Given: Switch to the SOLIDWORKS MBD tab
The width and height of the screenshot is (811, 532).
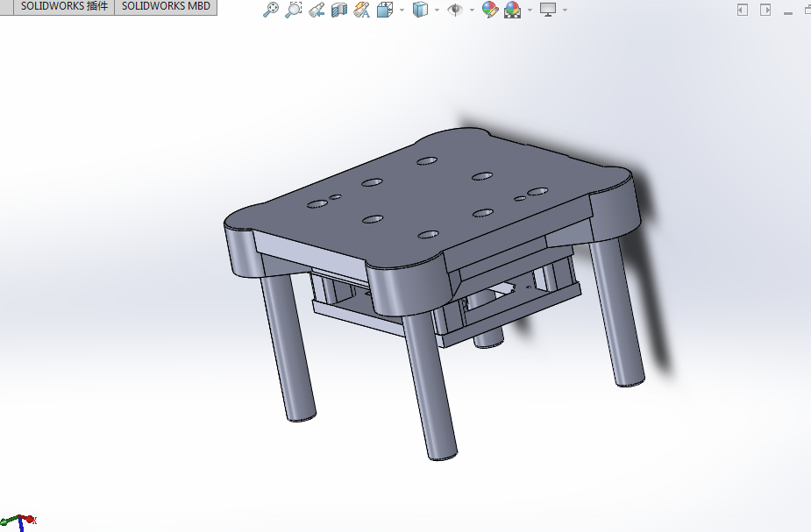Looking at the screenshot, I should point(166,7).
